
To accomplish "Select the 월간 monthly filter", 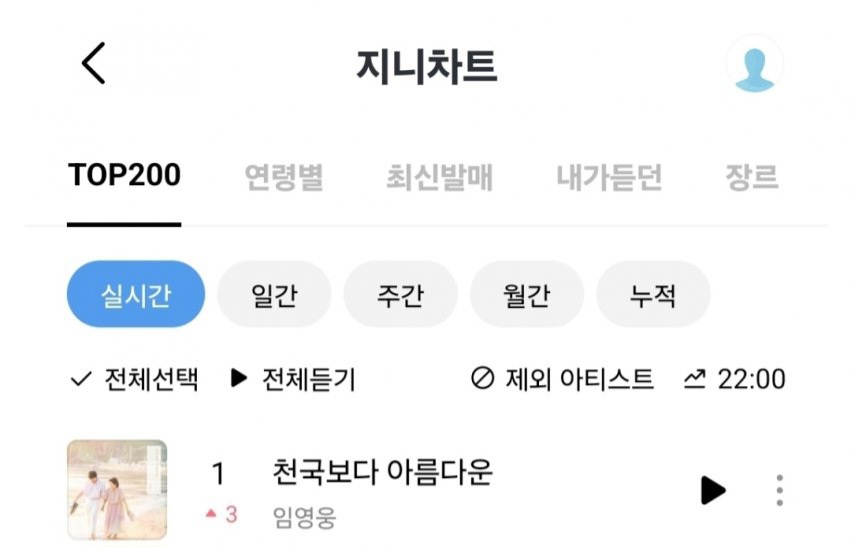I will click(x=526, y=295).
